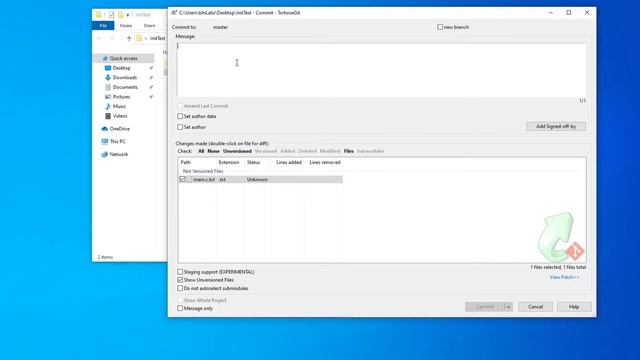Sort by the Lines removed column header
This screenshot has height=360, width=640.
(x=325, y=162)
